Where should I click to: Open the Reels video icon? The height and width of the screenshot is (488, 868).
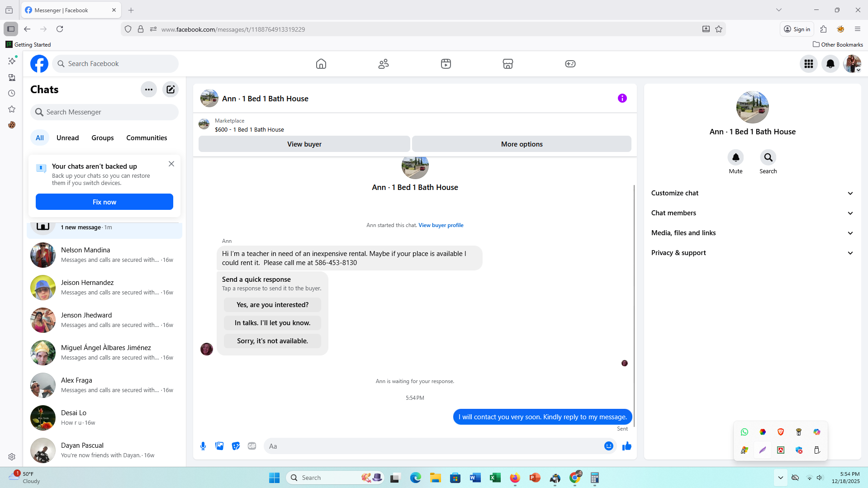[446, 64]
